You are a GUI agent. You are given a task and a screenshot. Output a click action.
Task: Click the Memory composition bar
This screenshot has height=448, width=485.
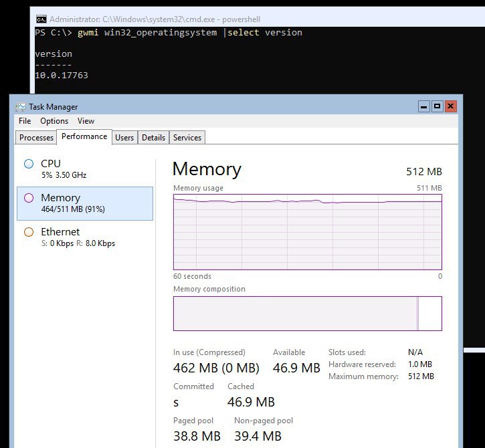click(x=308, y=314)
